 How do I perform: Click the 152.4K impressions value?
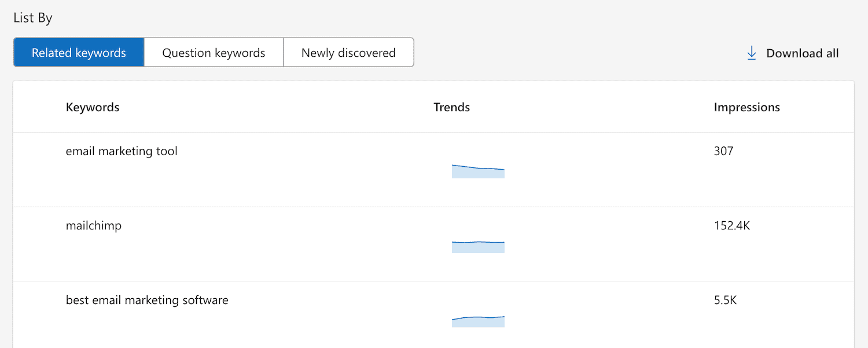[x=731, y=226]
